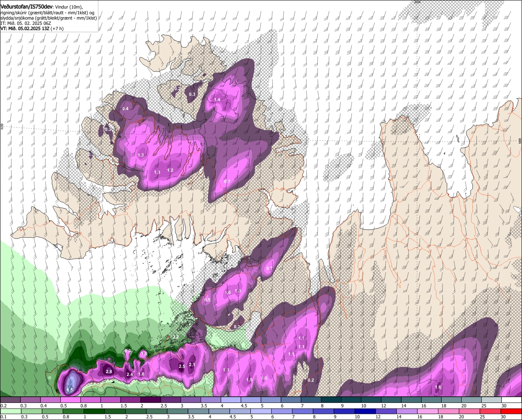The image size is (522, 420).
Task: Click the 14 label in upper legend
Action: point(404,406)
